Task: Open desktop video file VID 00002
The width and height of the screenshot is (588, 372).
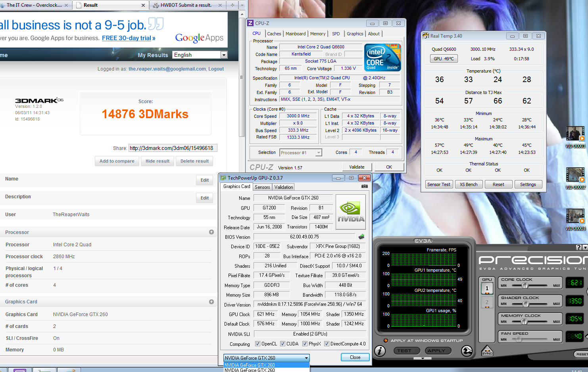Action: [575, 178]
